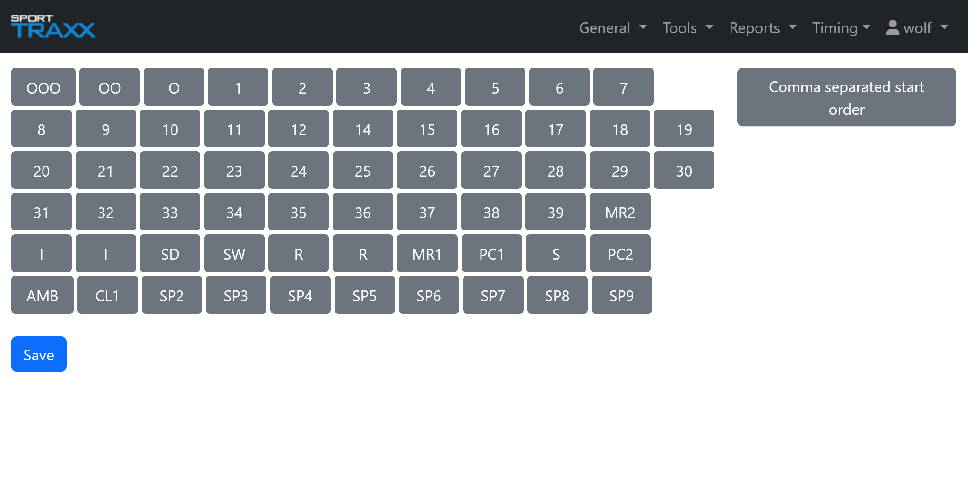Viewport: 980px width, 495px height.
Task: Select tile number 19
Action: point(684,128)
